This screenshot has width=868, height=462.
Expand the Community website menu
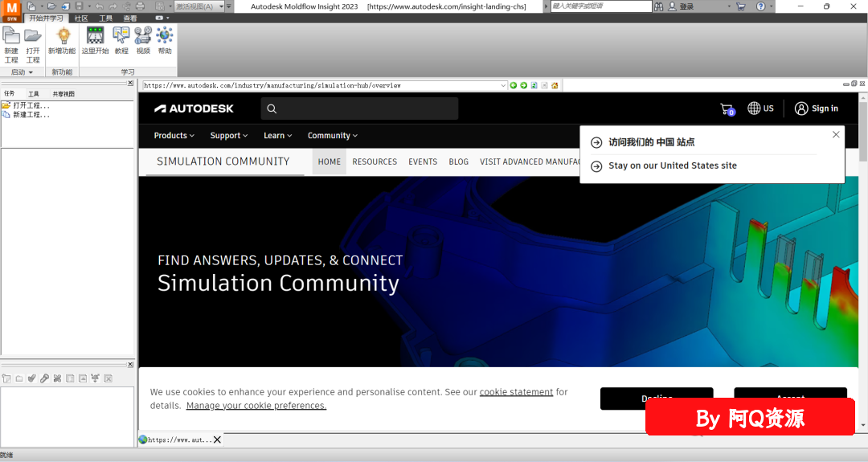[332, 136]
